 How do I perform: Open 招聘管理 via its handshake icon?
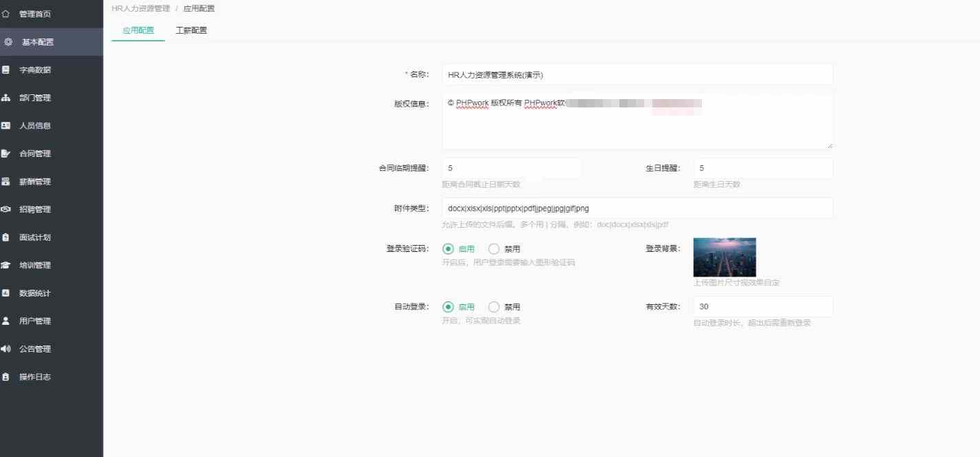6,209
